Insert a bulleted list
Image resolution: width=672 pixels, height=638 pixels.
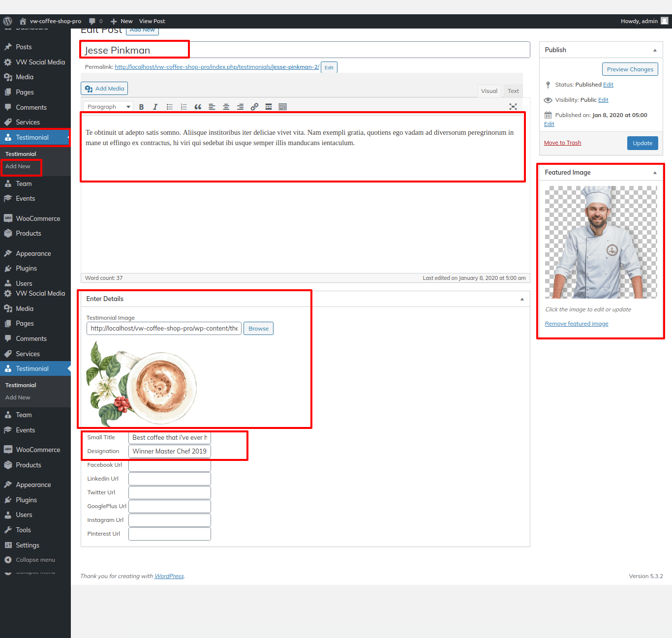click(x=170, y=107)
